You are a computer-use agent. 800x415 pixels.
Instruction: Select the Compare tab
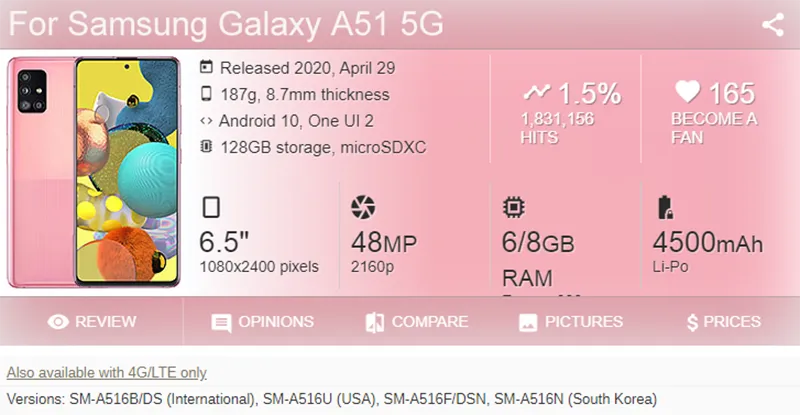click(416, 322)
